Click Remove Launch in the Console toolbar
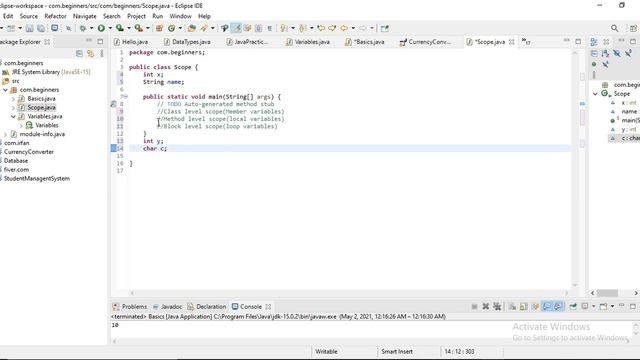Screen dimensions: 640x360 tap(486, 306)
